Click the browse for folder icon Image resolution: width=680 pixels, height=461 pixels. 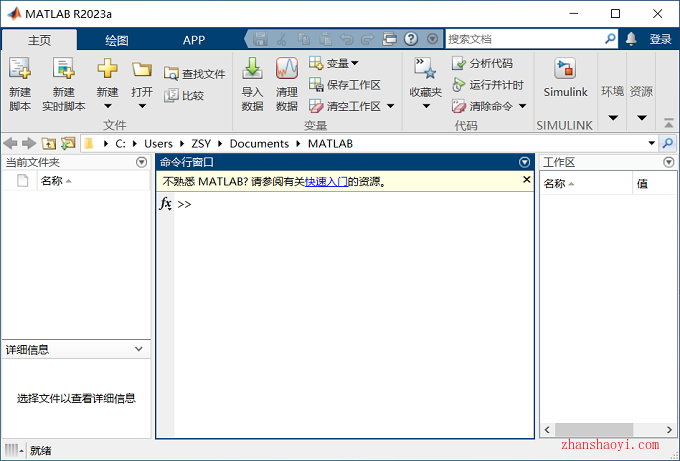[x=68, y=143]
